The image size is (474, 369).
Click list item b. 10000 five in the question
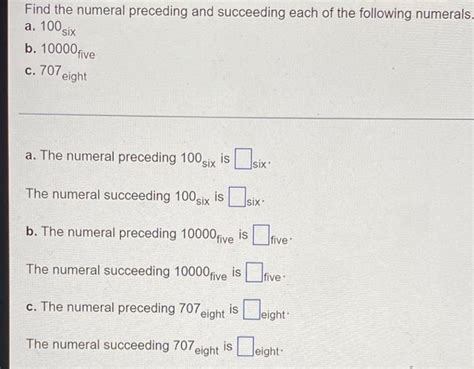pyautogui.click(x=60, y=51)
